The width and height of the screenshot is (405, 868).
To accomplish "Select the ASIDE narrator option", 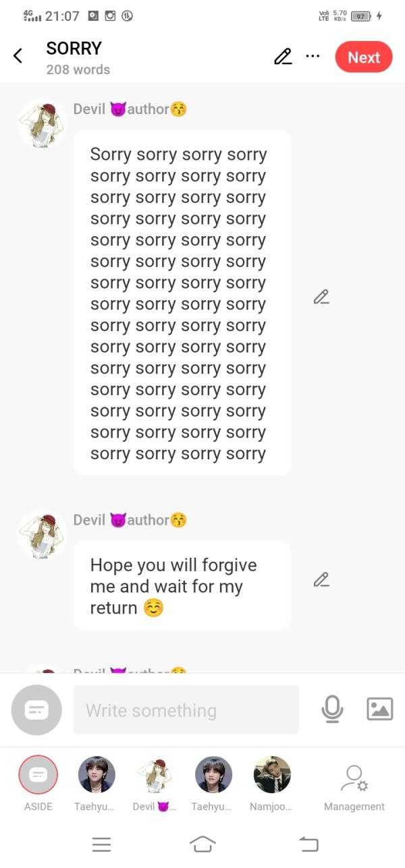I will (x=38, y=782).
